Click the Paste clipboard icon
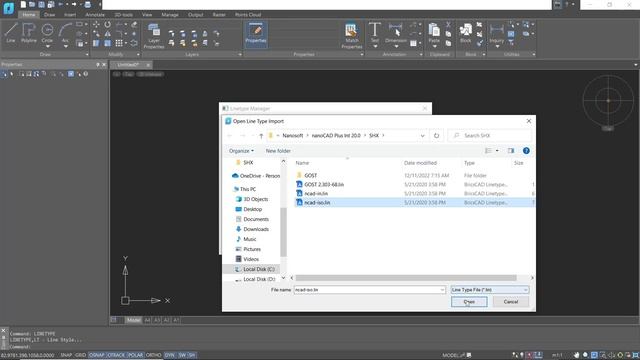The image size is (640, 360). (x=434, y=30)
